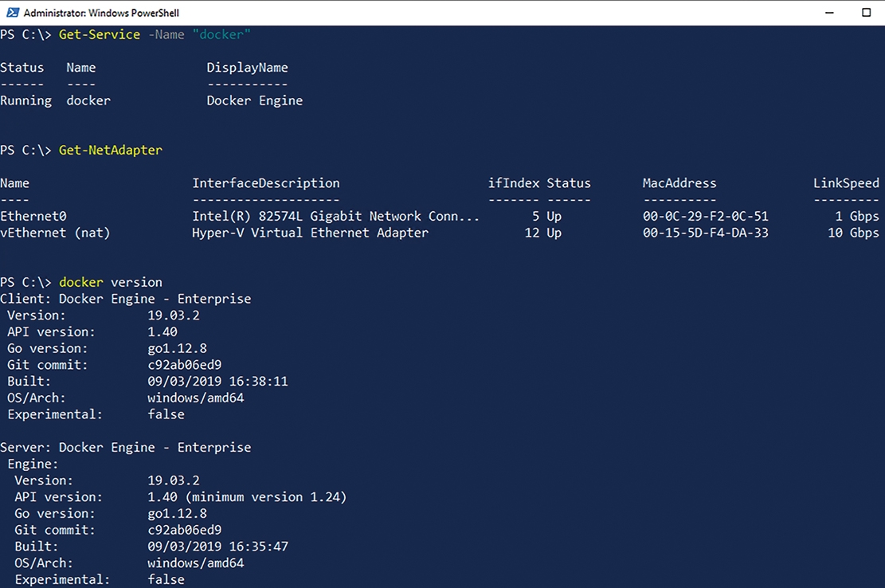Click the Get-NetAdapter command text
The height and width of the screenshot is (588, 885).
[111, 150]
